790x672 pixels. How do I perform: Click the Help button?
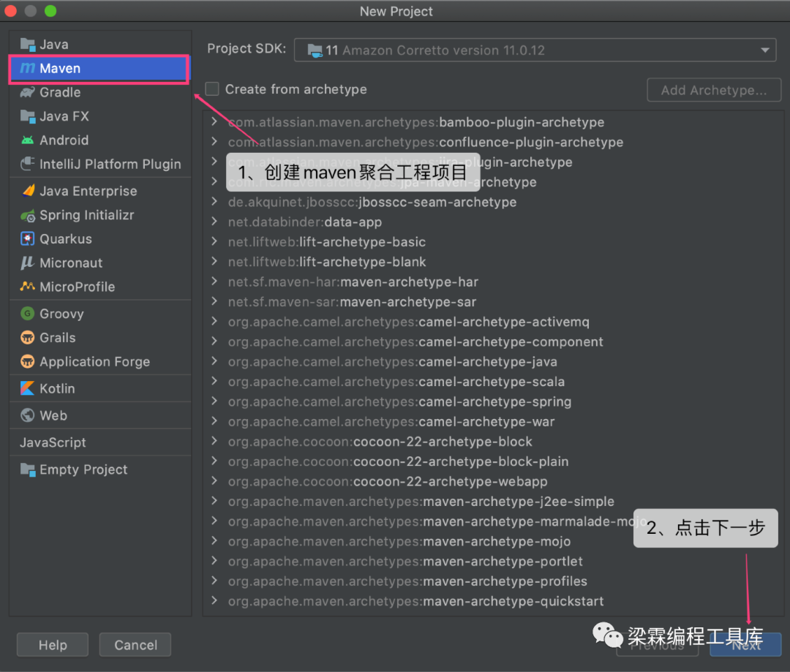(x=53, y=645)
